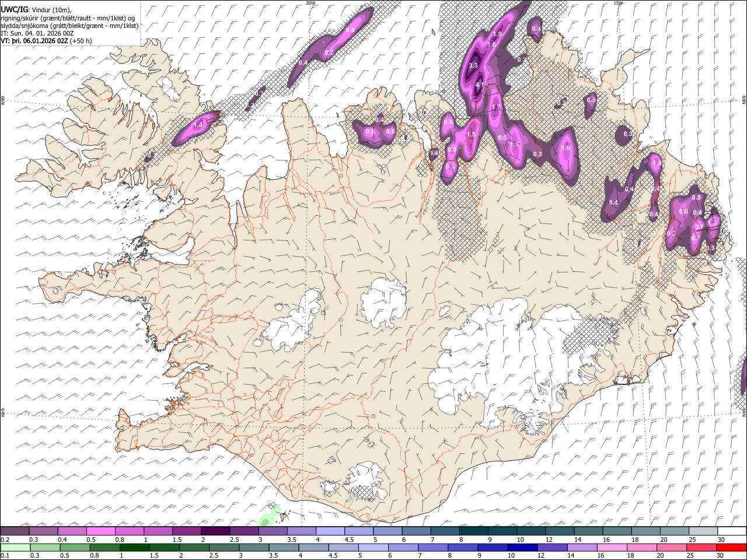Select the '1.6' precipitation value label
The height and width of the screenshot is (560, 747).
(491, 44)
